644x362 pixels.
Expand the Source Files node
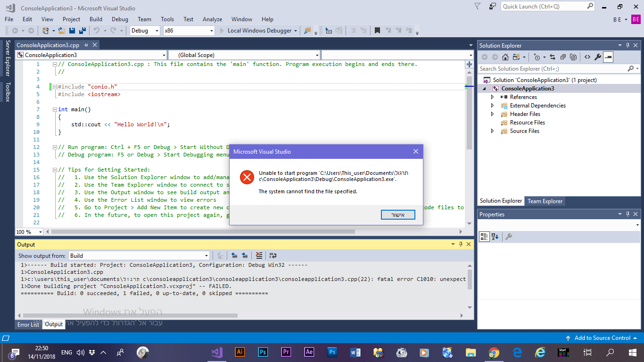click(493, 131)
